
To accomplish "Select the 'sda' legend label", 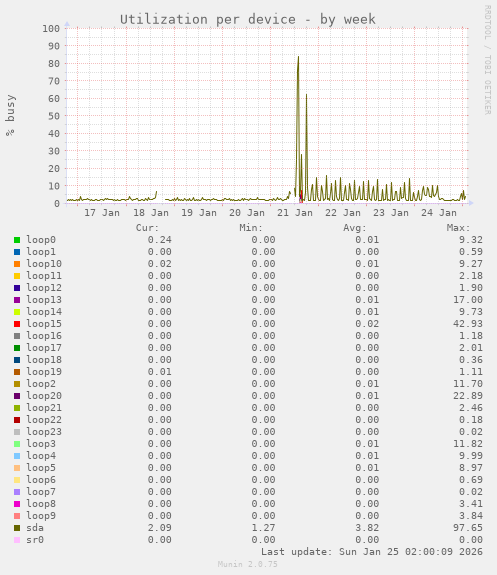I will pyautogui.click(x=35, y=528).
